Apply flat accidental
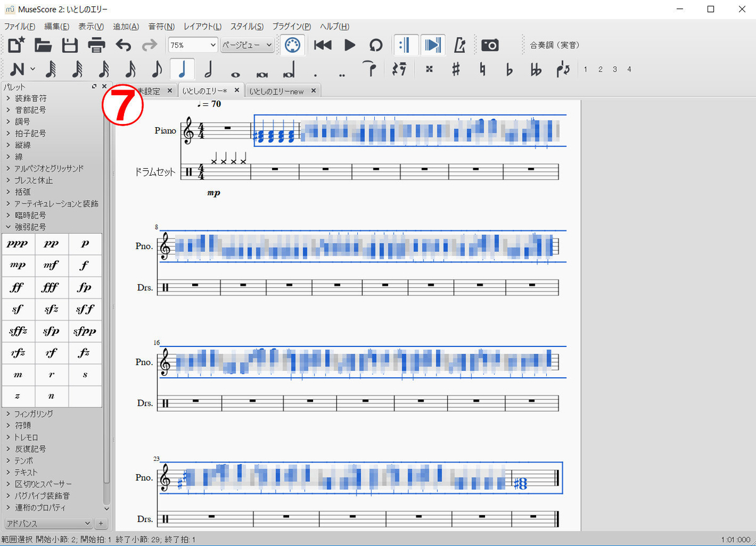756x546 pixels. [x=509, y=69]
